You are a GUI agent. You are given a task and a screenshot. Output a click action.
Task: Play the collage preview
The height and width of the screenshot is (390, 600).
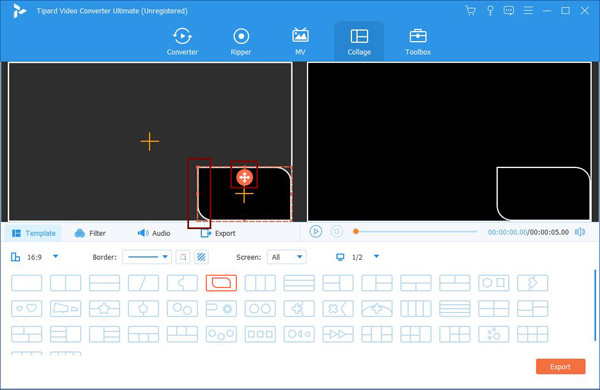click(x=316, y=232)
